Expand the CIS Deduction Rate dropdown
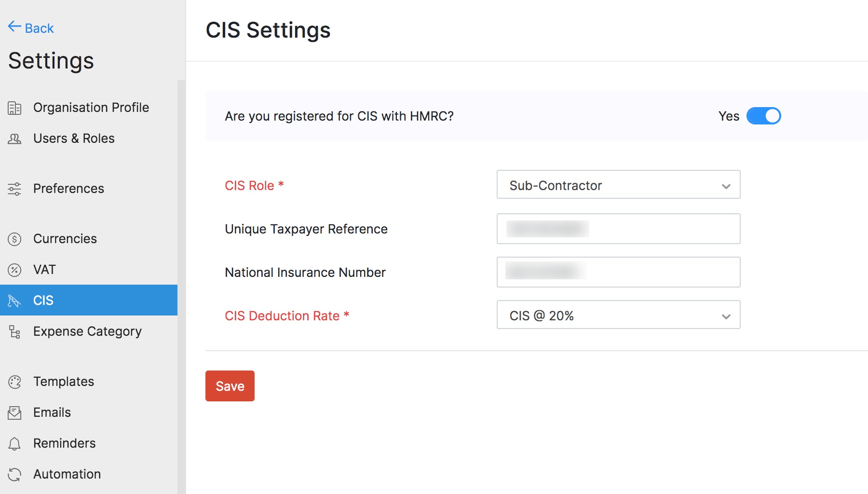This screenshot has width=868, height=494. pos(618,315)
